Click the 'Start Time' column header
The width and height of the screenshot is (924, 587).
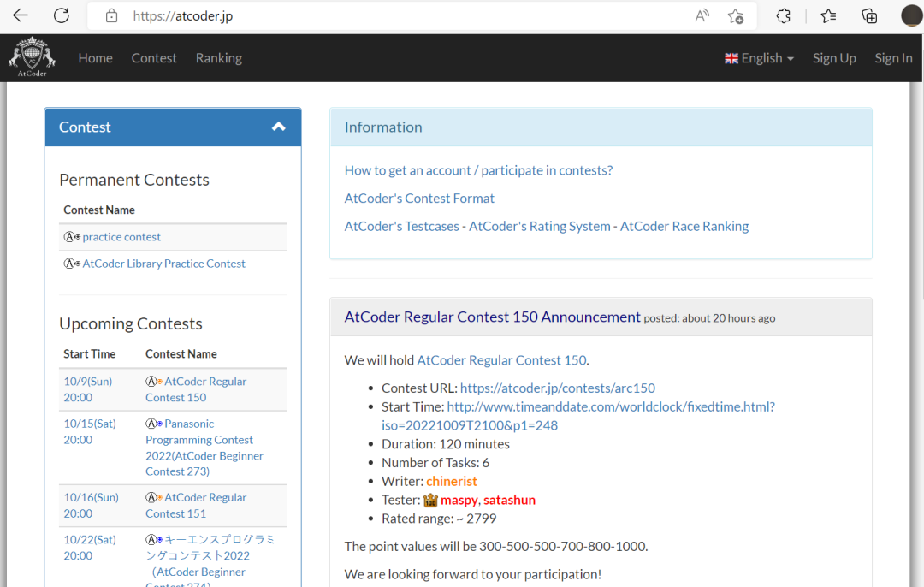pyautogui.click(x=90, y=354)
